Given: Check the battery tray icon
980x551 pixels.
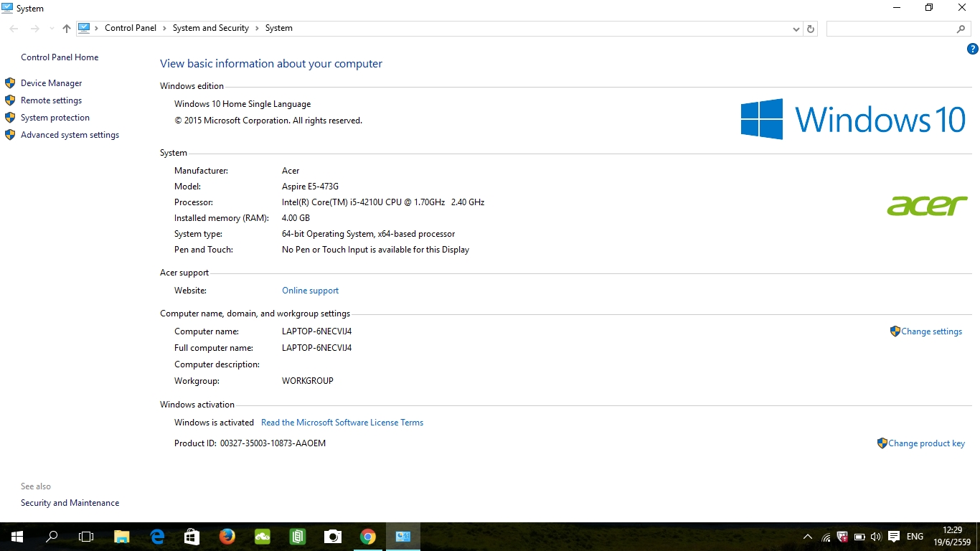Looking at the screenshot, I should (x=859, y=537).
